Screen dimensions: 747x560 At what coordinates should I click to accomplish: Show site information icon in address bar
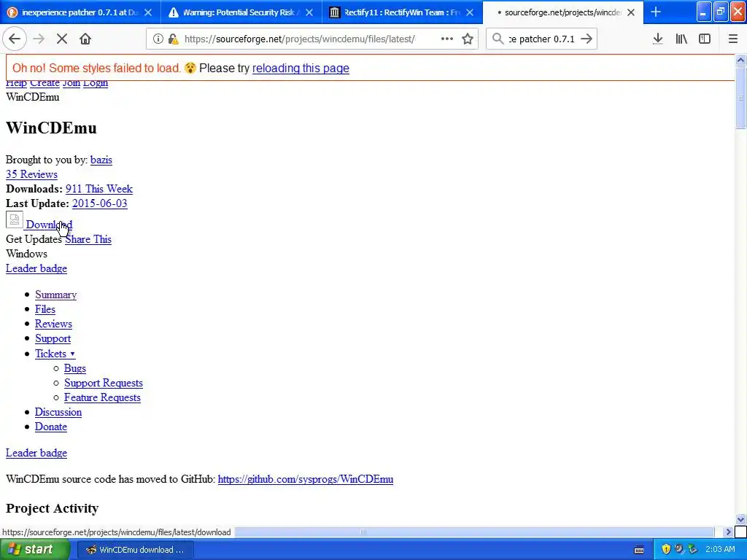158,39
